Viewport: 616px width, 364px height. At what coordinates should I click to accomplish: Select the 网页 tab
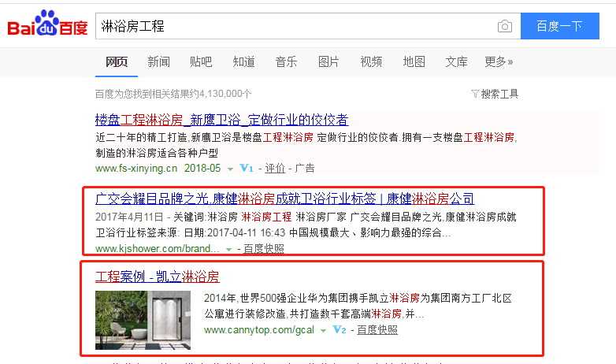(x=117, y=61)
